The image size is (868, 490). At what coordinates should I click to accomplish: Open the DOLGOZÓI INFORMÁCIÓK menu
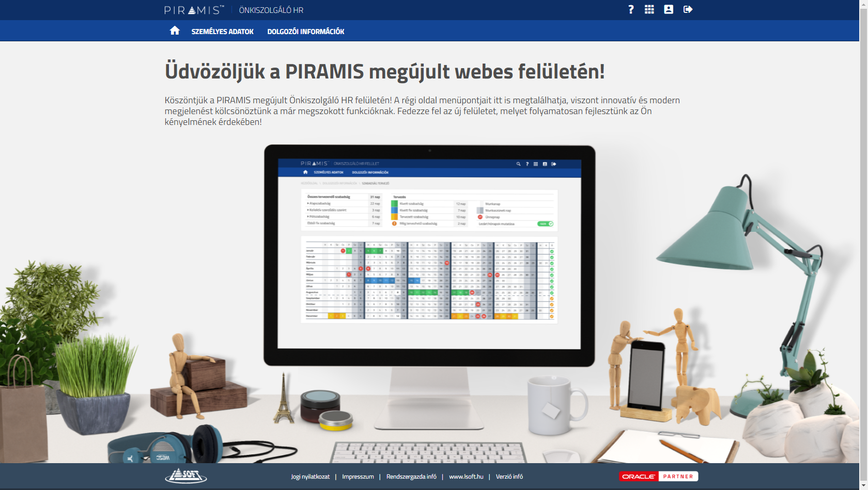point(305,31)
